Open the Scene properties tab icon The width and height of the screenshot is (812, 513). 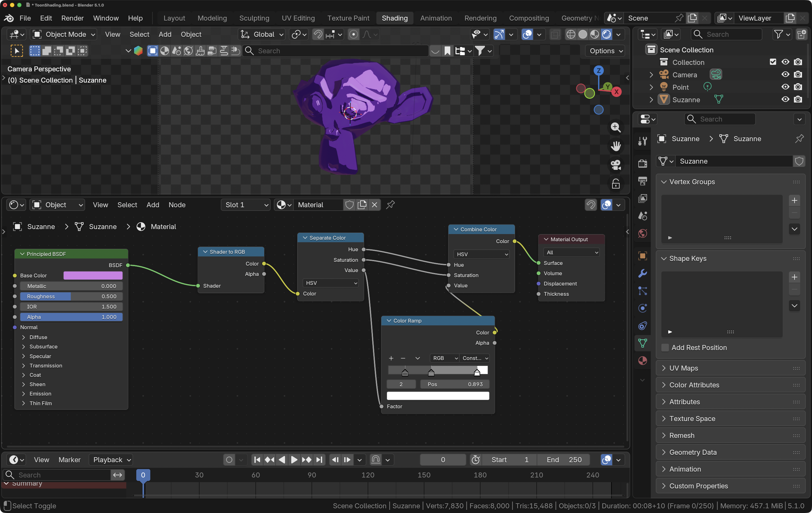[642, 216]
